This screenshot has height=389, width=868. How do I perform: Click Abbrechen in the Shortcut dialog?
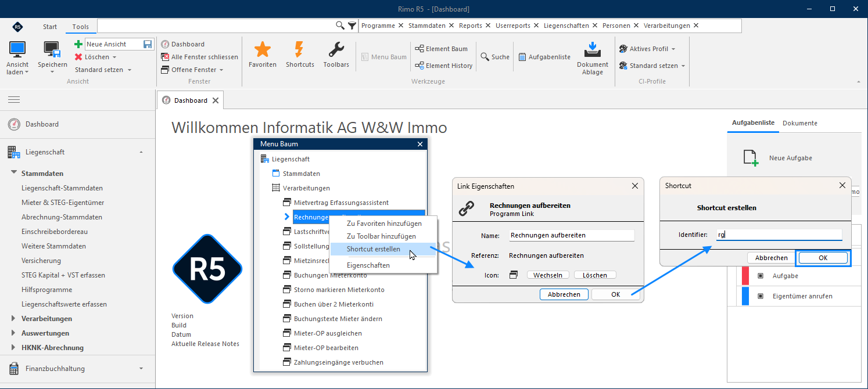772,258
